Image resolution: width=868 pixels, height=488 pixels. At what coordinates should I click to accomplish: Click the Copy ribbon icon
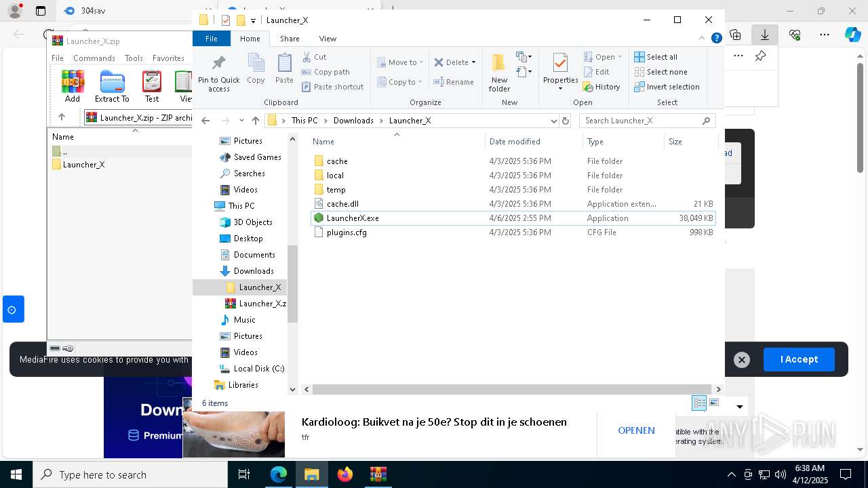point(256,69)
